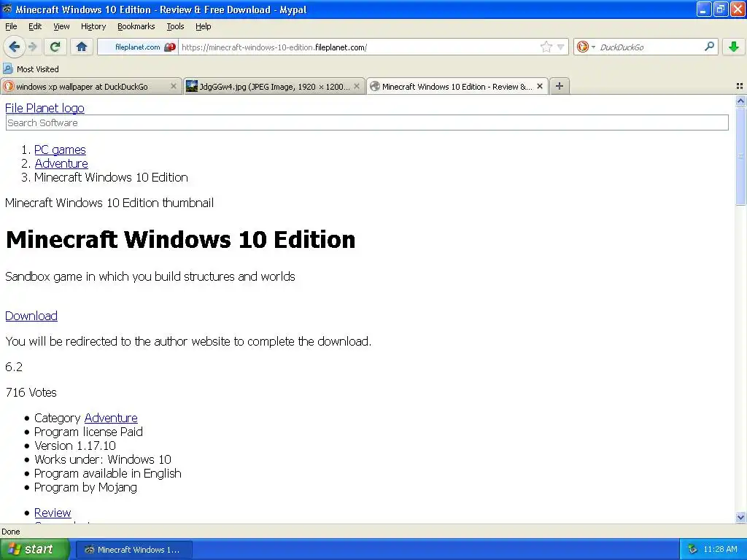
Task: Click the "Program by Mojang" text
Action: tap(86, 487)
